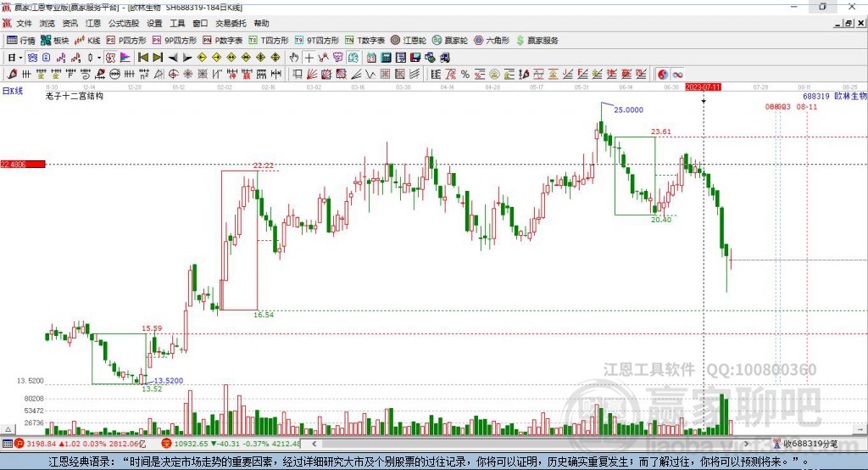Select the circled crosshair target tool
868x470 pixels.
coord(173,75)
